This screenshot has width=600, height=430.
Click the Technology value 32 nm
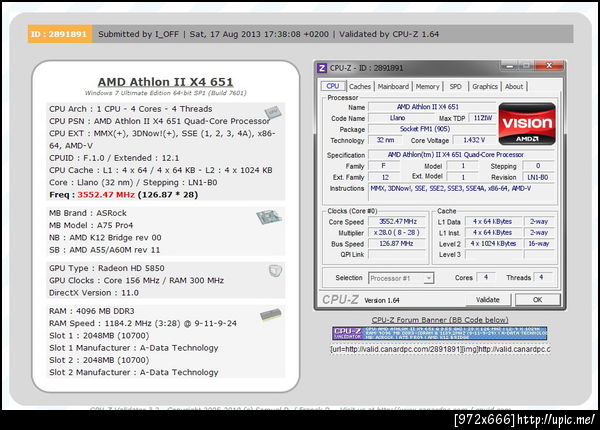coord(385,140)
